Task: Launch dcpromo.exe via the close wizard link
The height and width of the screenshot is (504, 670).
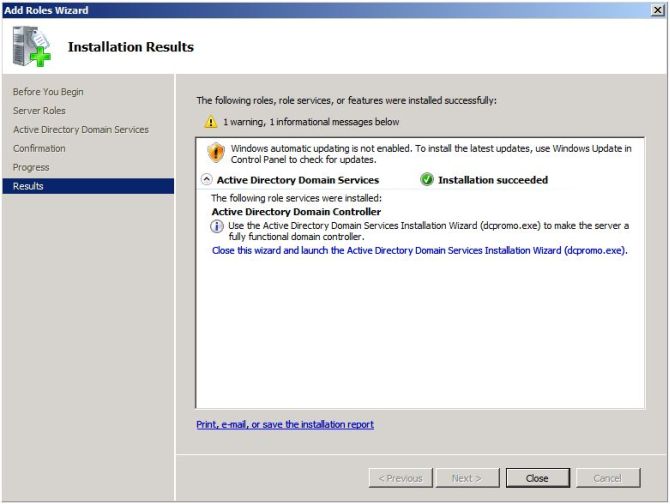Action: tap(420, 250)
